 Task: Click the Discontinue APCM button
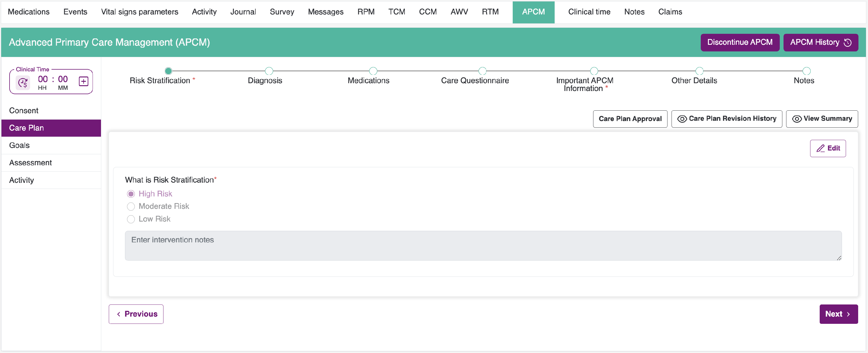[x=740, y=42]
